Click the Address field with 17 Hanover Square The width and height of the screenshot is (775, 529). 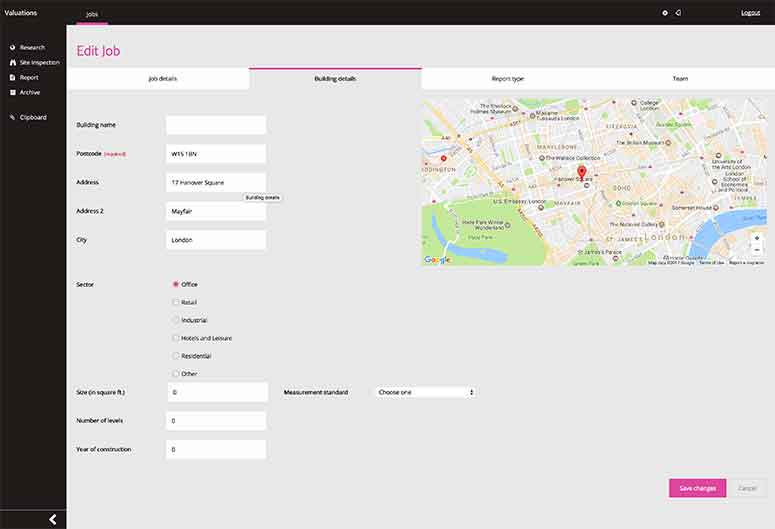pyautogui.click(x=216, y=182)
